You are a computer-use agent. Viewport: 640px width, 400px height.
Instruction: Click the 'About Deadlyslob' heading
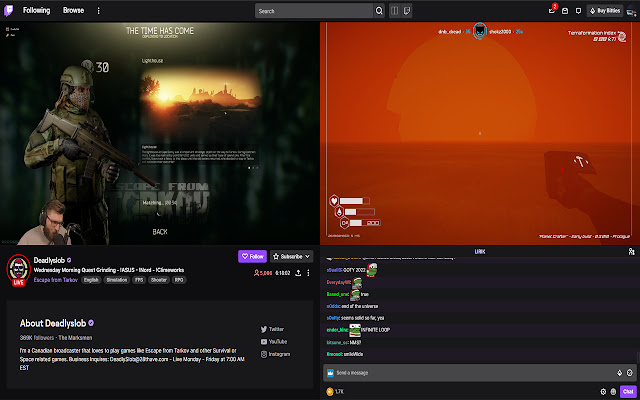coord(53,323)
